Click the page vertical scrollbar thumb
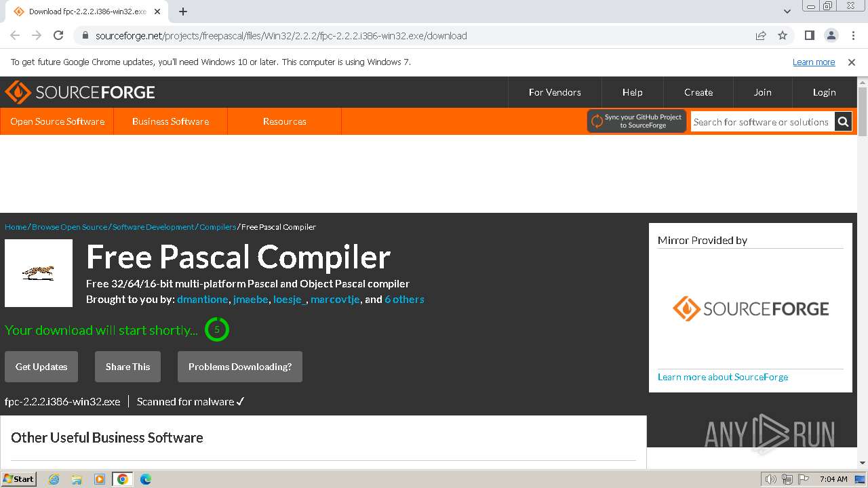868x488 pixels. point(863,112)
